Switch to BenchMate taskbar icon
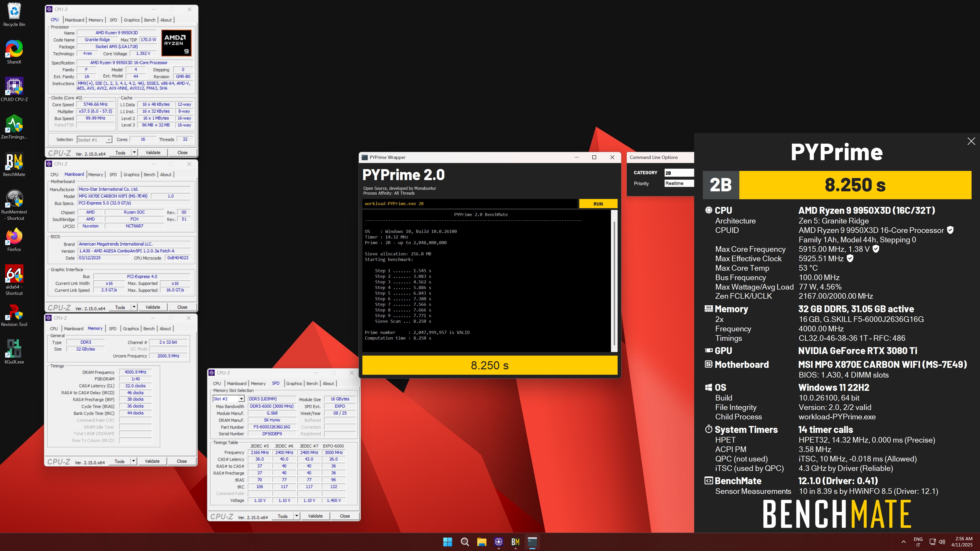980x551 pixels. pyautogui.click(x=516, y=542)
